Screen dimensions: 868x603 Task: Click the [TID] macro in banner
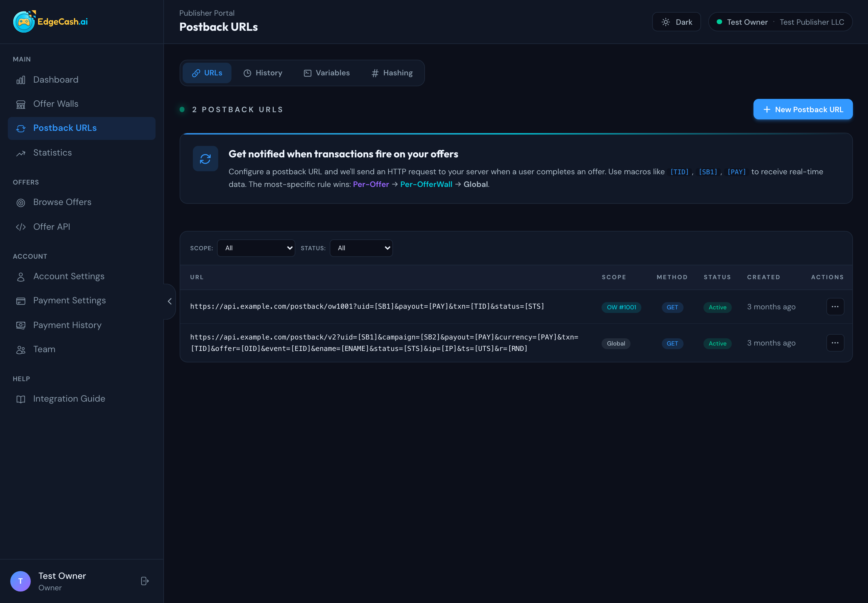point(679,172)
